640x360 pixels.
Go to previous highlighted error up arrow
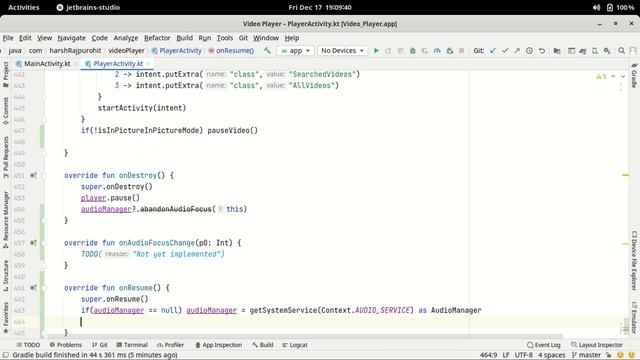tap(613, 76)
